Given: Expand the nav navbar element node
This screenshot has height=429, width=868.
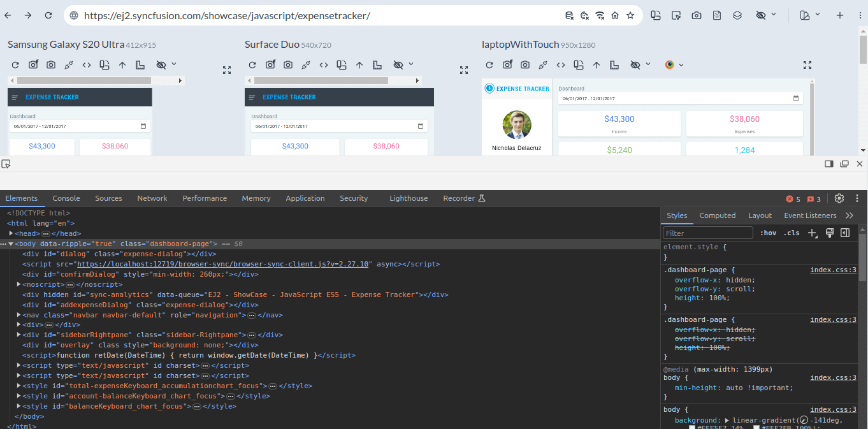Looking at the screenshot, I should tap(18, 315).
